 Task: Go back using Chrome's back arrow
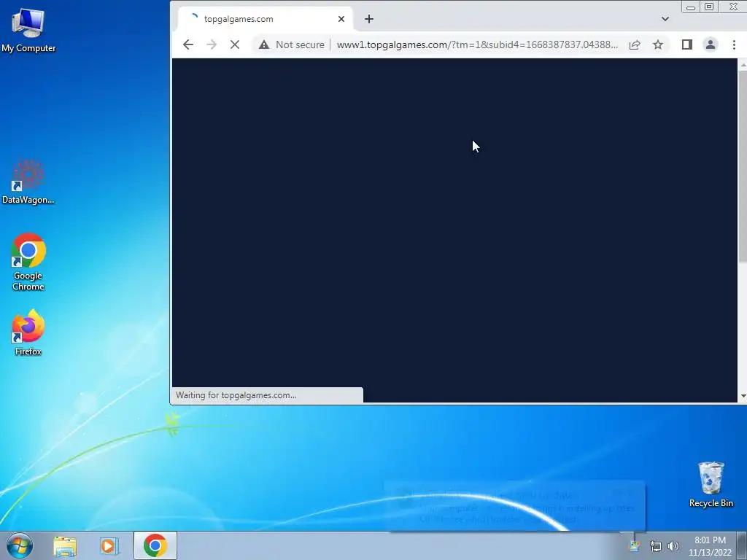click(188, 44)
